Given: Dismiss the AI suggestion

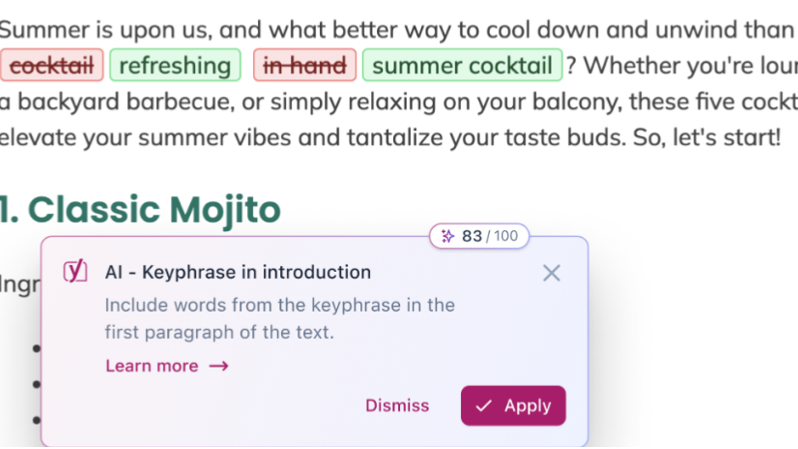Looking at the screenshot, I should tap(397, 406).
